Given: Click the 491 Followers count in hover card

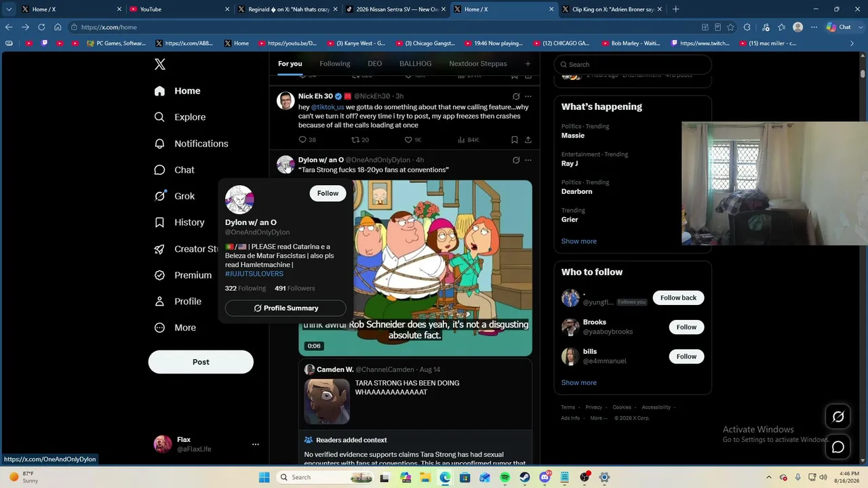Looking at the screenshot, I should tap(294, 289).
